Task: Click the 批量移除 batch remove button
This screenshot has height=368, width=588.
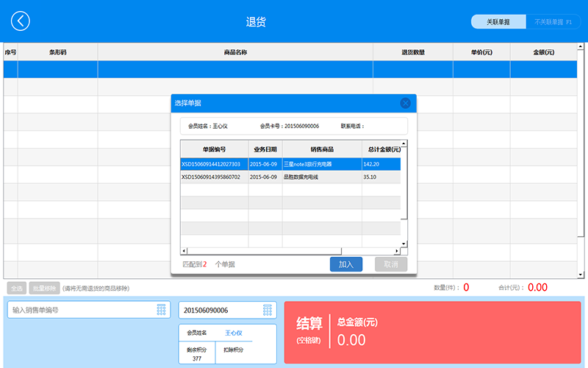Action: tap(44, 289)
